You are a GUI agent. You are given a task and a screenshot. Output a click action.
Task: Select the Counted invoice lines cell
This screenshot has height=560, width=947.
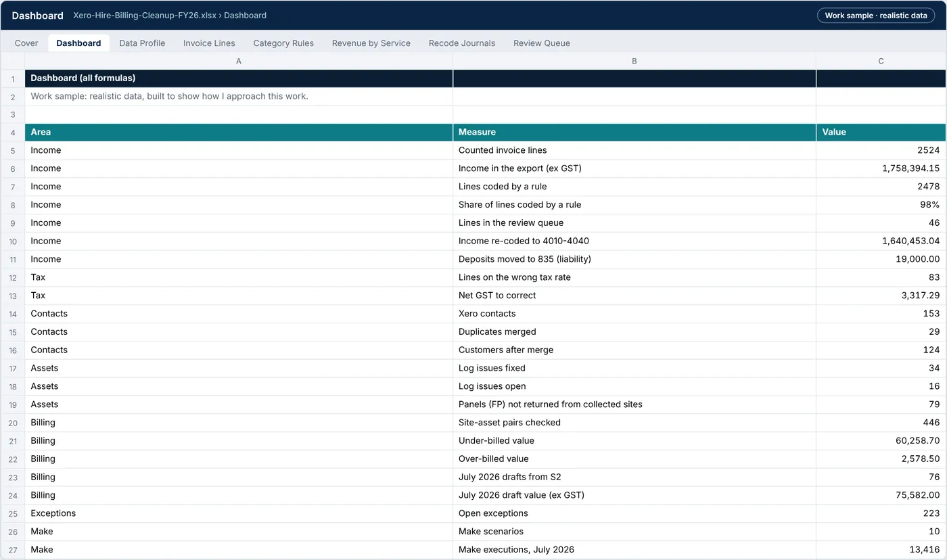pyautogui.click(x=634, y=150)
